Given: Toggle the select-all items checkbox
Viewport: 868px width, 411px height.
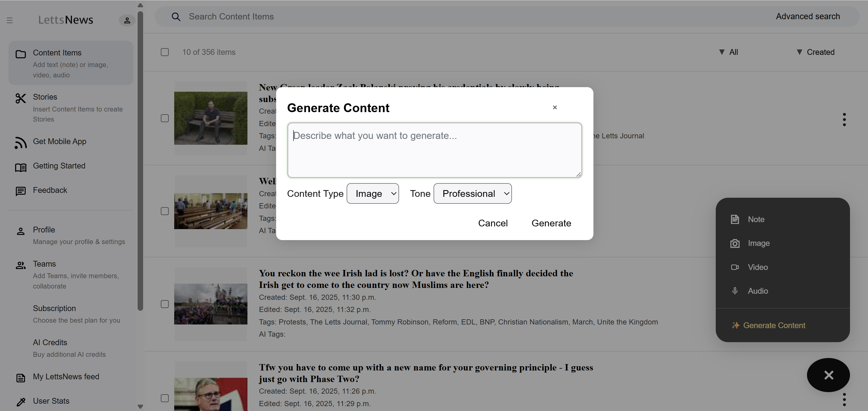Looking at the screenshot, I should [x=165, y=52].
